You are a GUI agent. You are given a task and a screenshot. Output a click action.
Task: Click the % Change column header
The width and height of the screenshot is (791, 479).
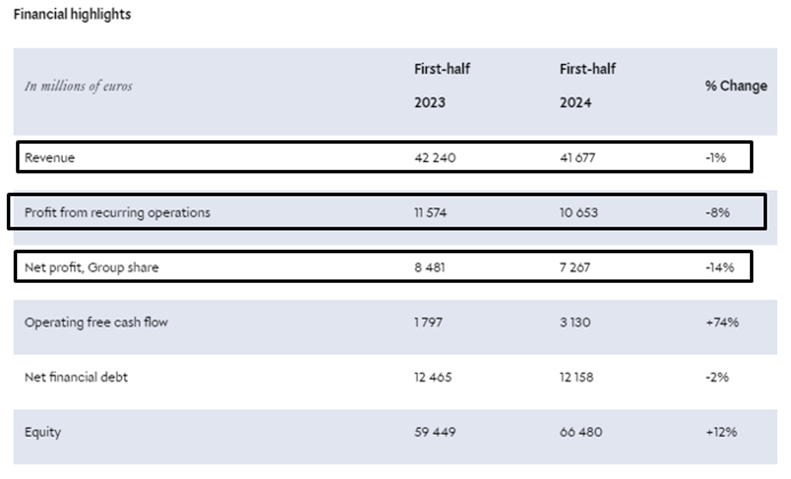pyautogui.click(x=736, y=86)
